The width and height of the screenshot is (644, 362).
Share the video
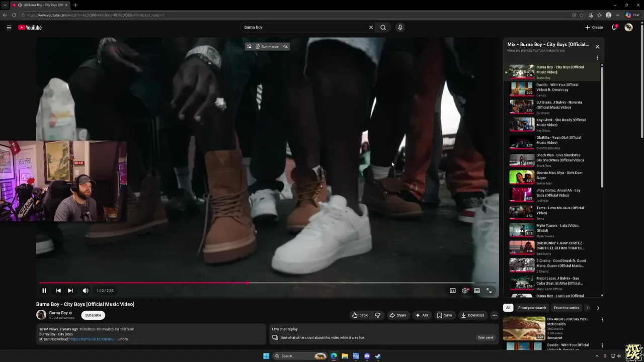click(x=398, y=315)
